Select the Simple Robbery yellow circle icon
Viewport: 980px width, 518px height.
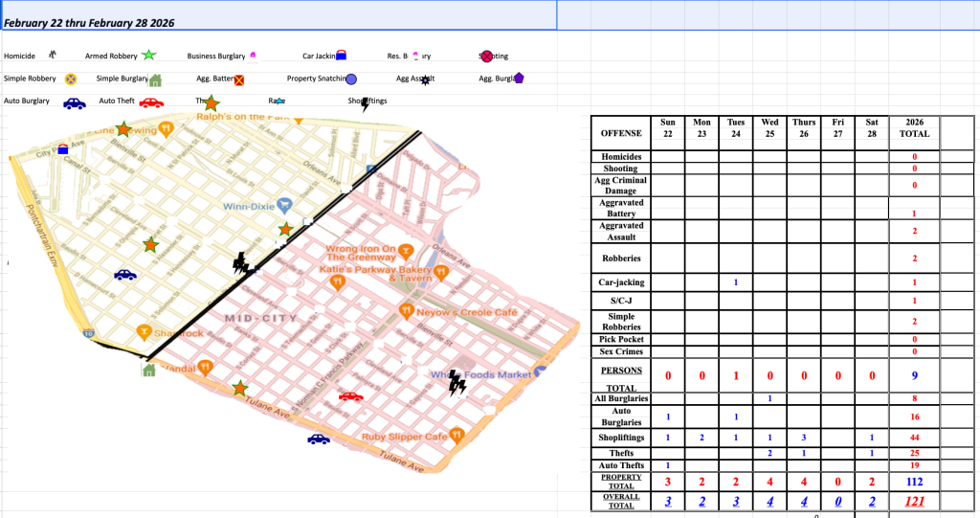[70, 79]
